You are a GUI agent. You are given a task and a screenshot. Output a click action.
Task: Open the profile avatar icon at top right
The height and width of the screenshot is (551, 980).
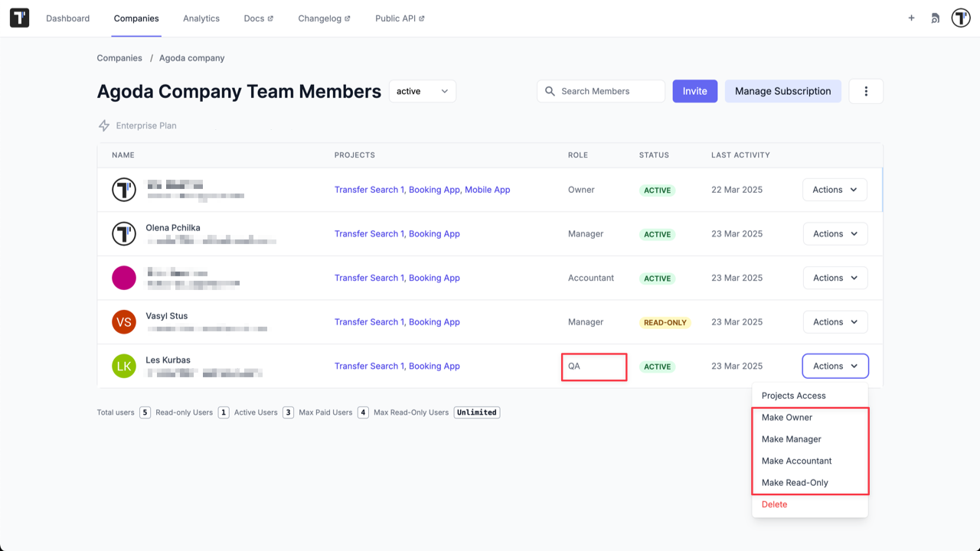[x=961, y=17]
